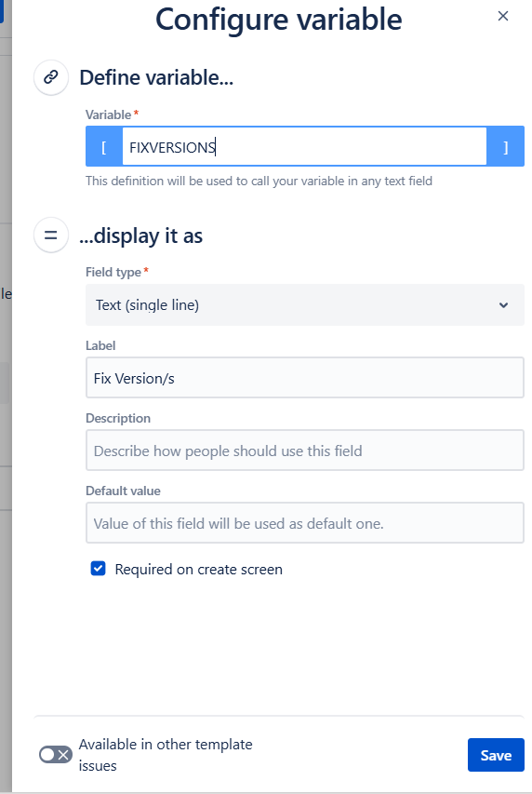Click the 'Configure variable' heading
The width and height of the screenshot is (532, 794).
tap(278, 20)
